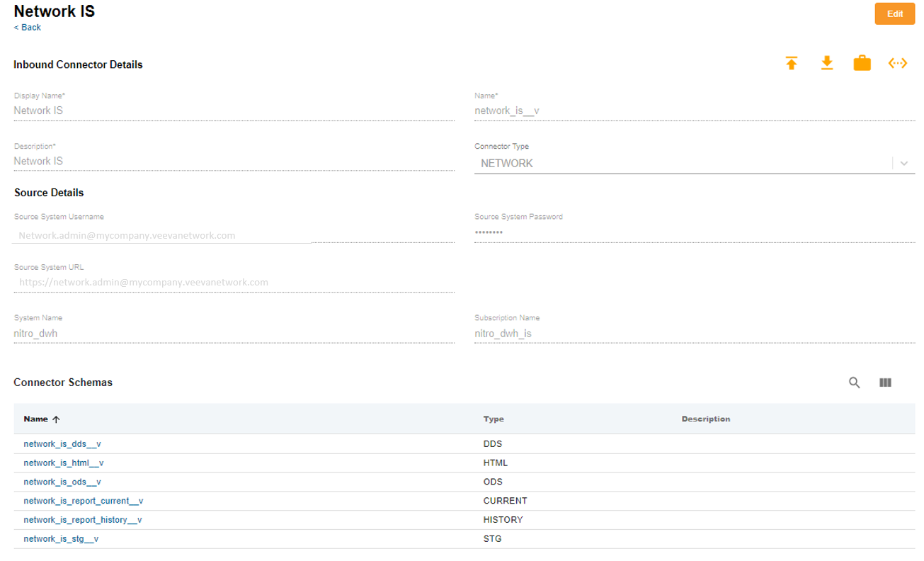Click the orange briefcase icon
The width and height of the screenshot is (924, 561).
point(862,64)
